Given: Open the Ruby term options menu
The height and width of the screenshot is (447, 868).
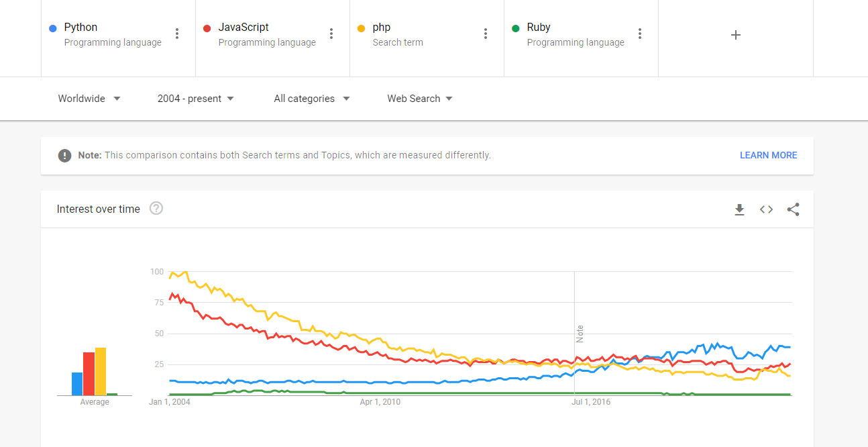Looking at the screenshot, I should click(x=640, y=34).
